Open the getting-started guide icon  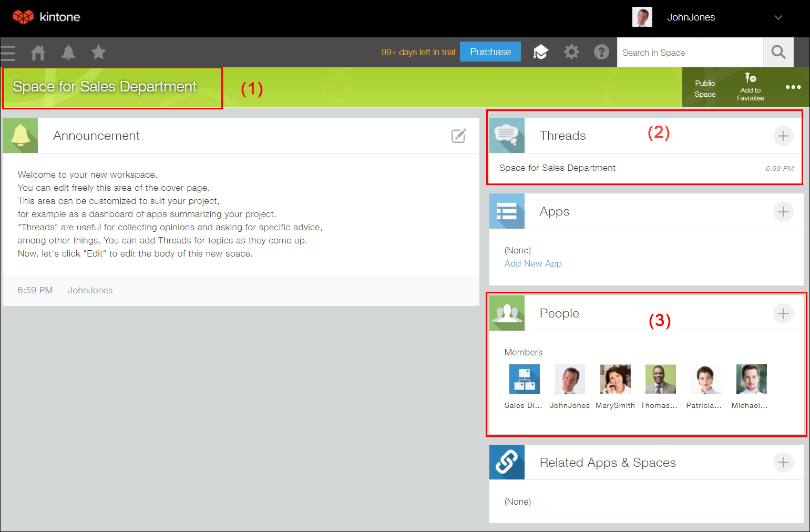click(x=541, y=52)
